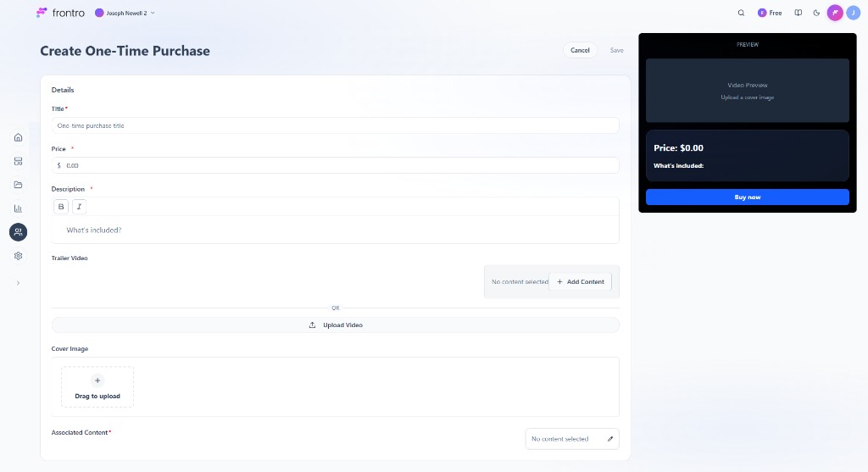Image resolution: width=868 pixels, height=472 pixels.
Task: Click the Details section label
Action: point(63,90)
